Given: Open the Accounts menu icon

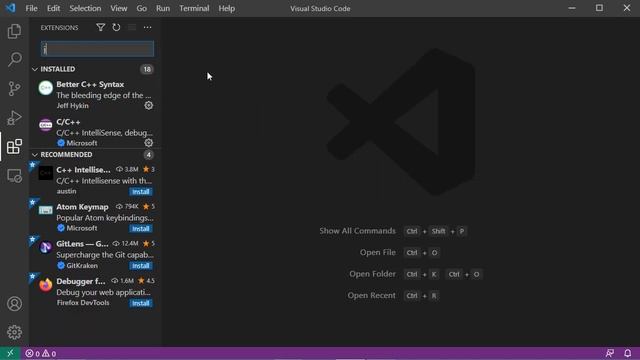Looking at the screenshot, I should point(14,304).
